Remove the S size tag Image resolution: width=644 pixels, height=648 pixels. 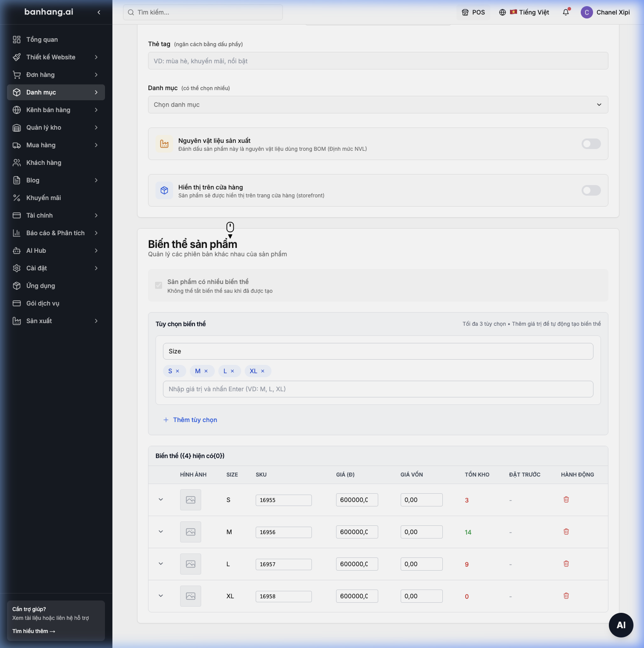coord(177,371)
